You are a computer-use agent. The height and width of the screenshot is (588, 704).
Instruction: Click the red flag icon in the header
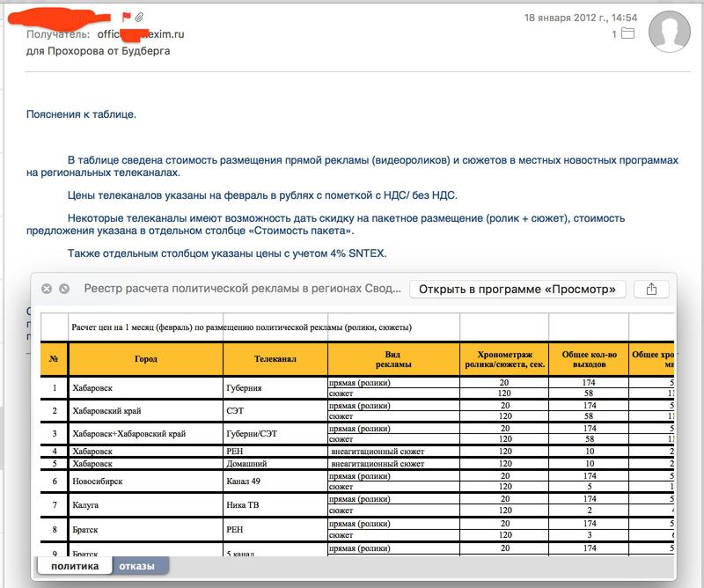click(127, 17)
